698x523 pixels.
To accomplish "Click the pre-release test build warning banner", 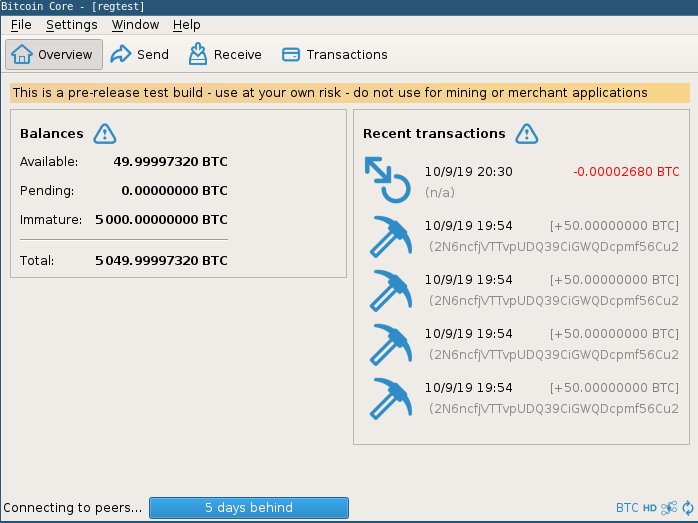I will (350, 93).
